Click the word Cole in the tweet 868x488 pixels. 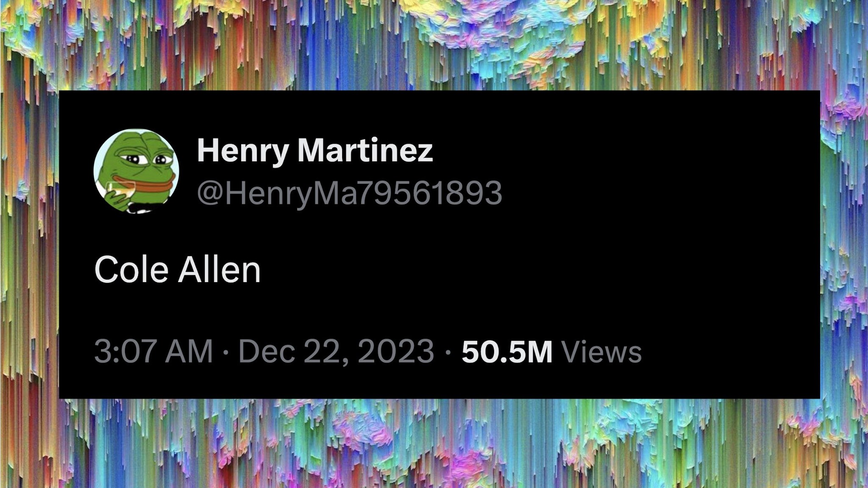[x=131, y=269]
